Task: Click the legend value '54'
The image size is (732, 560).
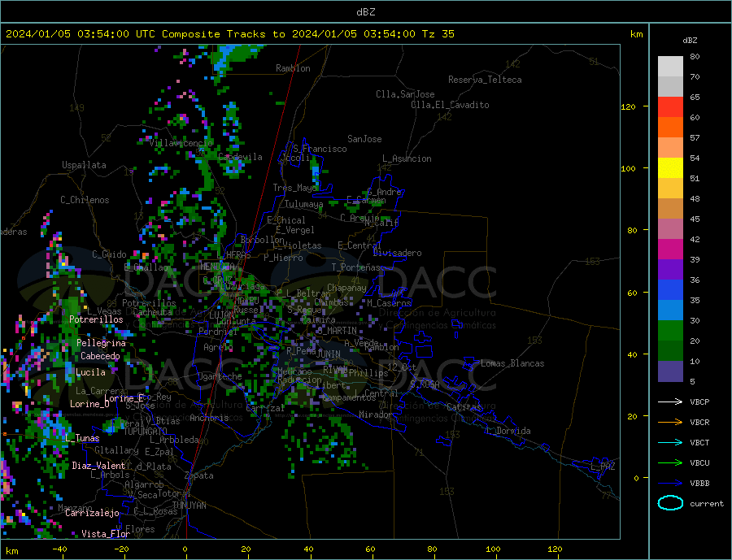Action: tap(695, 158)
